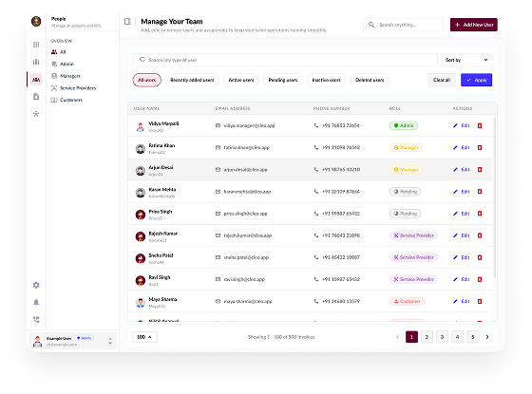Open the 100 rows-per-page dropdown
532x394 pixels.
tap(144, 337)
